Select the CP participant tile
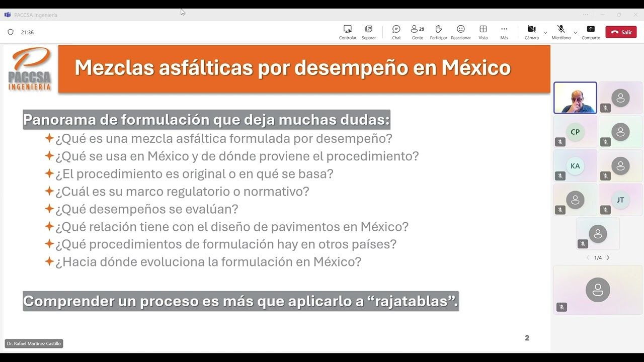This screenshot has height=362, width=644. [x=575, y=132]
